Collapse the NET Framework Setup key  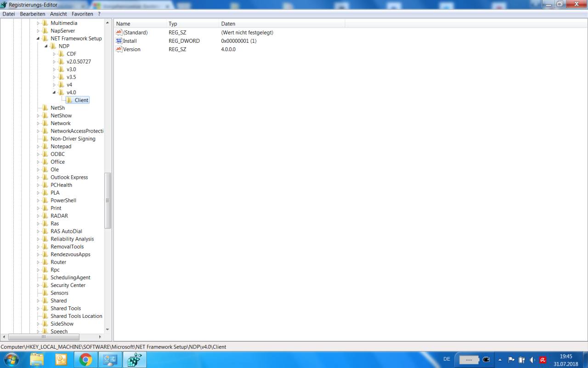coord(39,39)
